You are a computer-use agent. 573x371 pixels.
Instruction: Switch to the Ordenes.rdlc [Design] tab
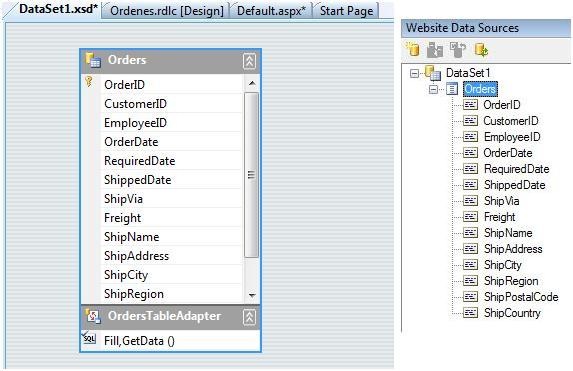click(166, 11)
